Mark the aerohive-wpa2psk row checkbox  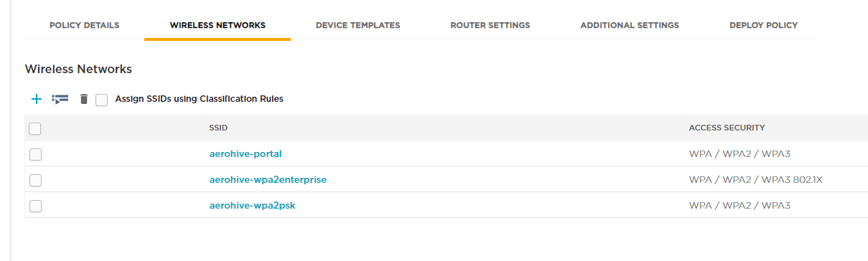(35, 206)
